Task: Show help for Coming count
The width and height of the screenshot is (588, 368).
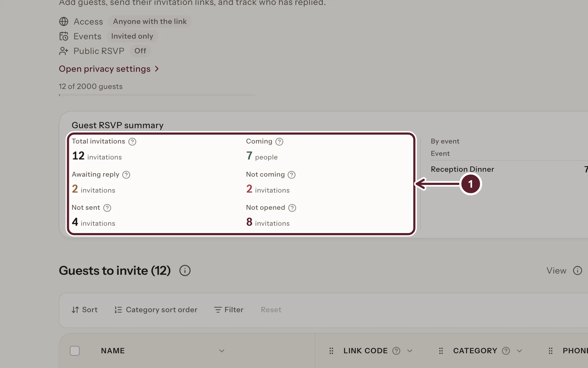Action: (x=279, y=142)
